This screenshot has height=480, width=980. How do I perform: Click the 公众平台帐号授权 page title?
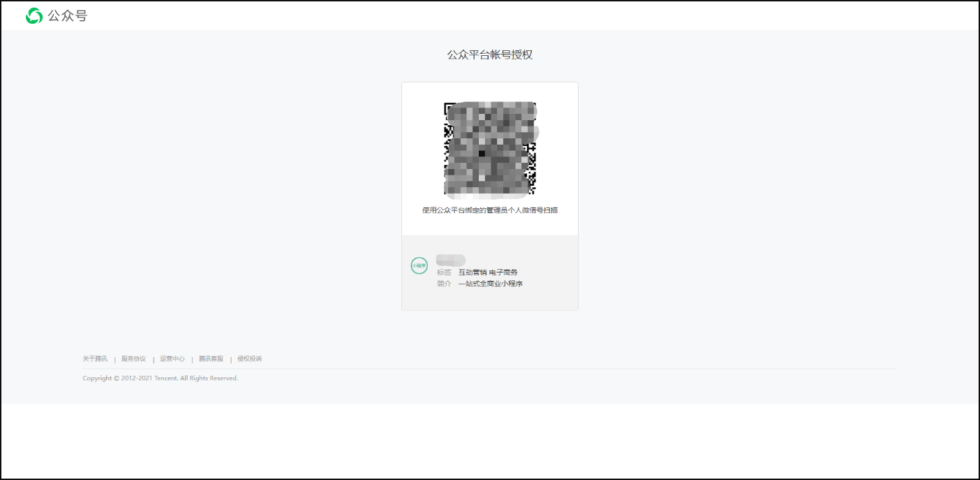pyautogui.click(x=489, y=54)
